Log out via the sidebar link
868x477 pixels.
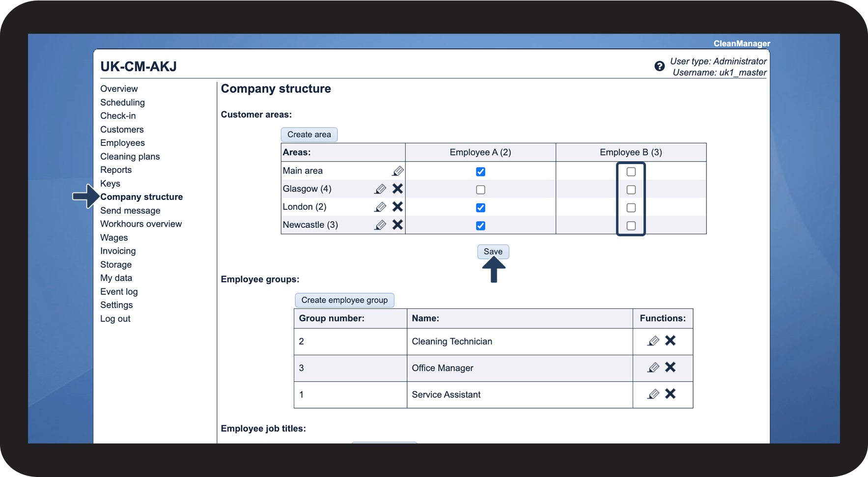115,319
